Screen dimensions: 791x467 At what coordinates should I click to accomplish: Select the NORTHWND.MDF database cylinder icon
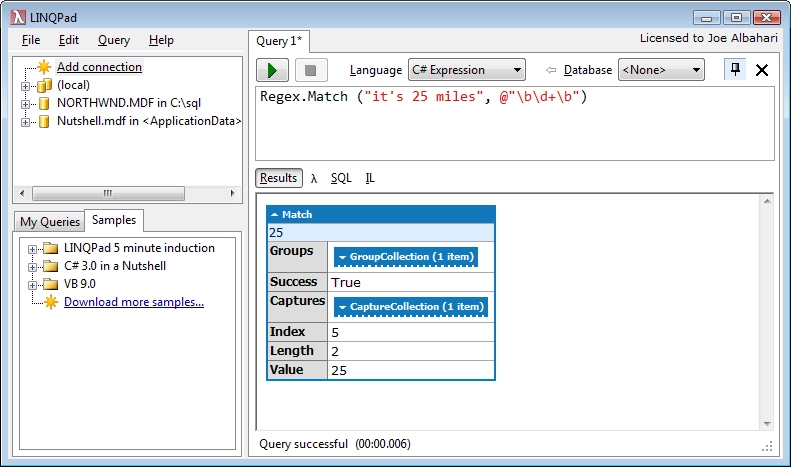[44, 103]
